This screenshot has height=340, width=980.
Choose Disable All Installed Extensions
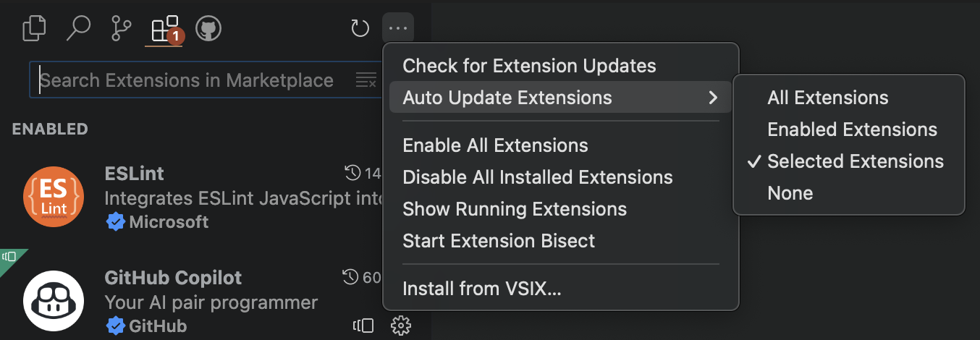tap(537, 177)
